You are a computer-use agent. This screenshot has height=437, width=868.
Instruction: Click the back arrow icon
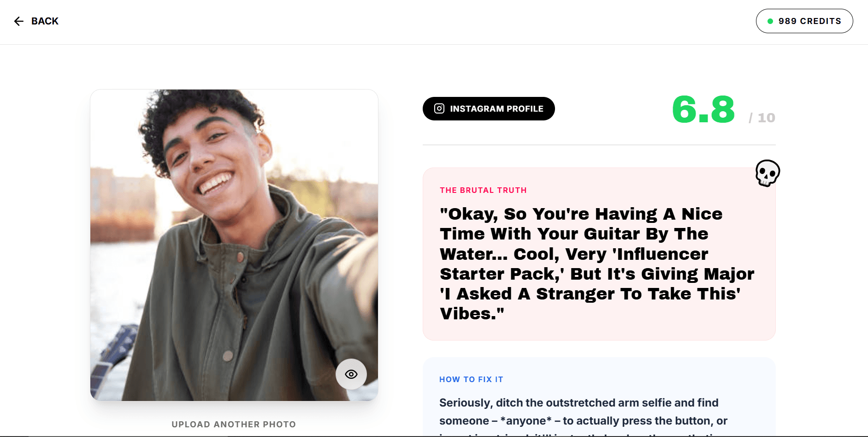tap(19, 21)
